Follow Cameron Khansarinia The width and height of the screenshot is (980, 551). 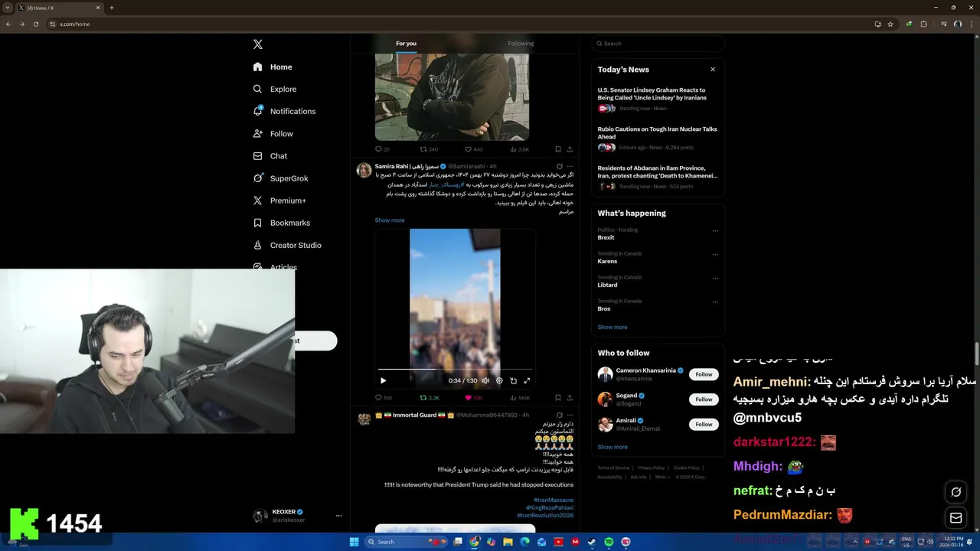[x=704, y=374]
